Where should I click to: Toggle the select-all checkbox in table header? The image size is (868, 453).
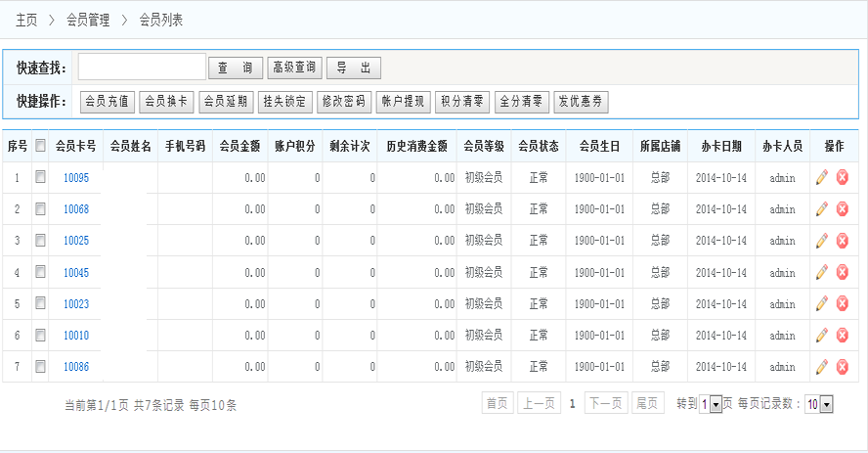[40, 146]
